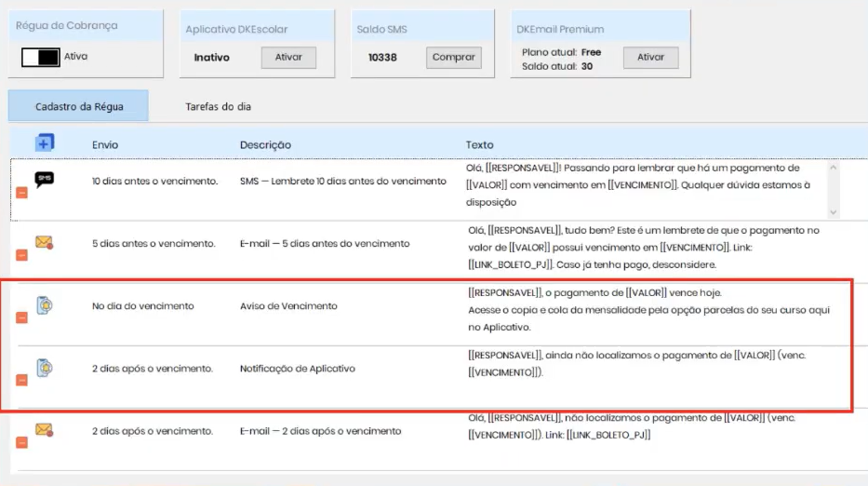
Task: Remove the Notificação de Aplicativo rule
Action: (x=21, y=380)
